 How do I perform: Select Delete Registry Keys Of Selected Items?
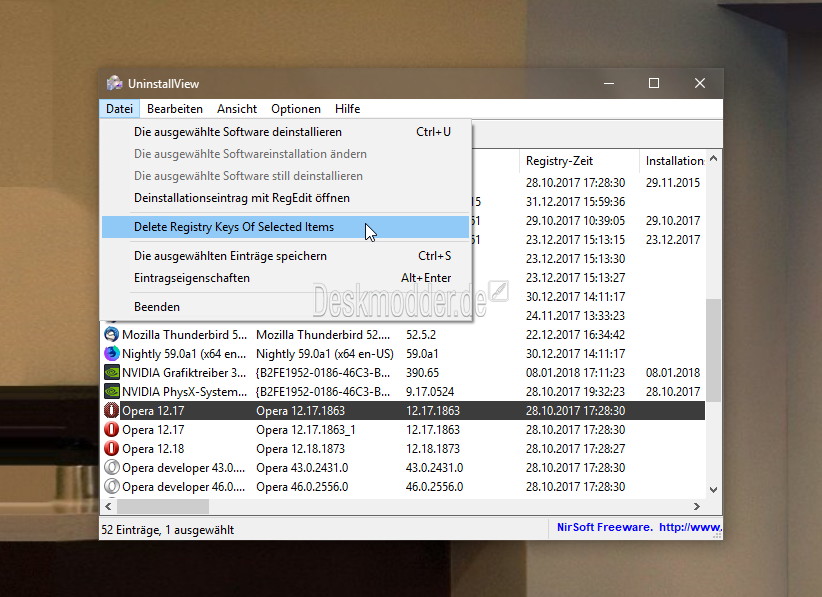pos(285,227)
